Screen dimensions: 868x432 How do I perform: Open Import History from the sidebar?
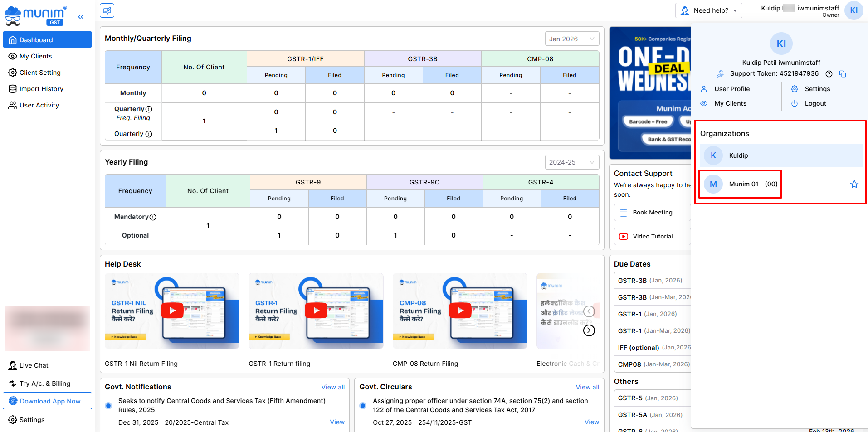click(41, 89)
